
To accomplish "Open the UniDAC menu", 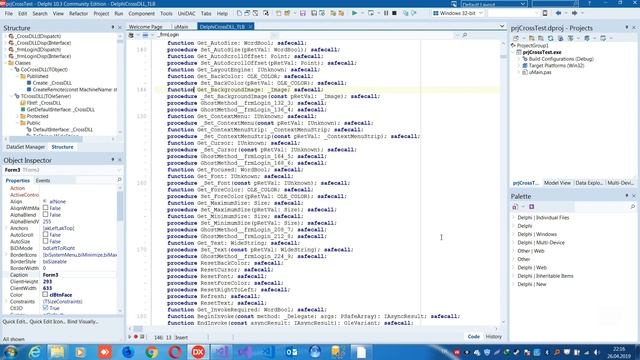I will coord(187,13).
